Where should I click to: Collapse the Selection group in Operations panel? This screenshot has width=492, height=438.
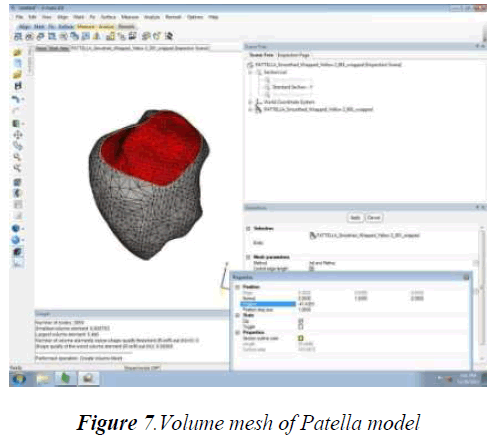[x=248, y=228]
